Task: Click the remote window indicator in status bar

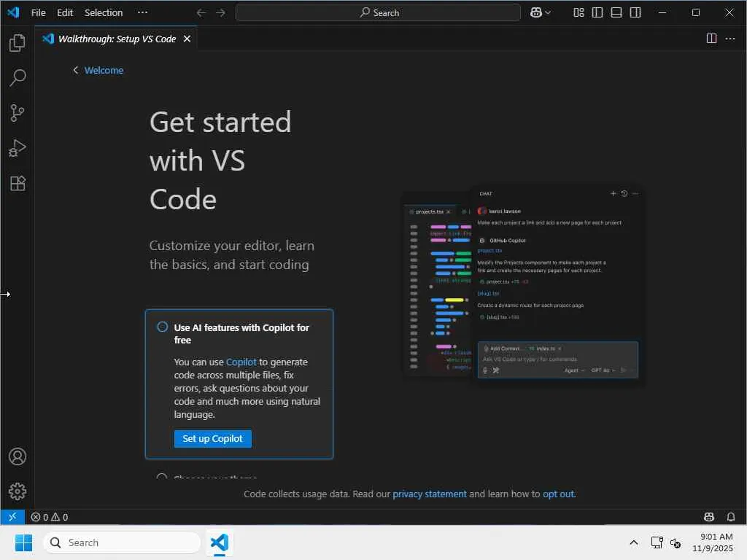Action: tap(12, 517)
